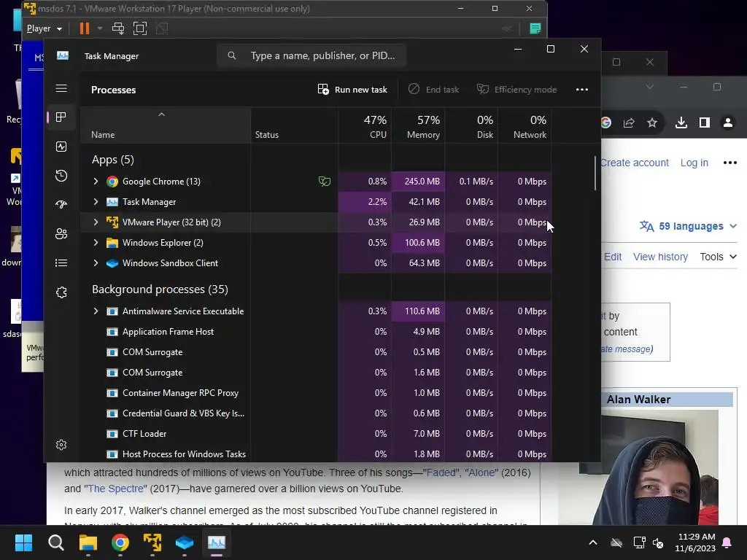The height and width of the screenshot is (560, 747).
Task: Click Run new task button
Action: [x=352, y=90]
